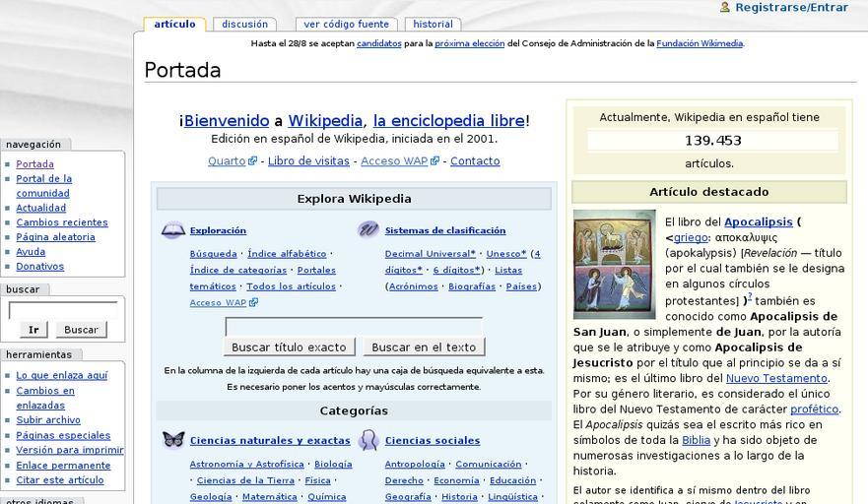Click the user icon beside Registrarse/Entrar
Viewport: 868px width, 504px height.
point(725,7)
